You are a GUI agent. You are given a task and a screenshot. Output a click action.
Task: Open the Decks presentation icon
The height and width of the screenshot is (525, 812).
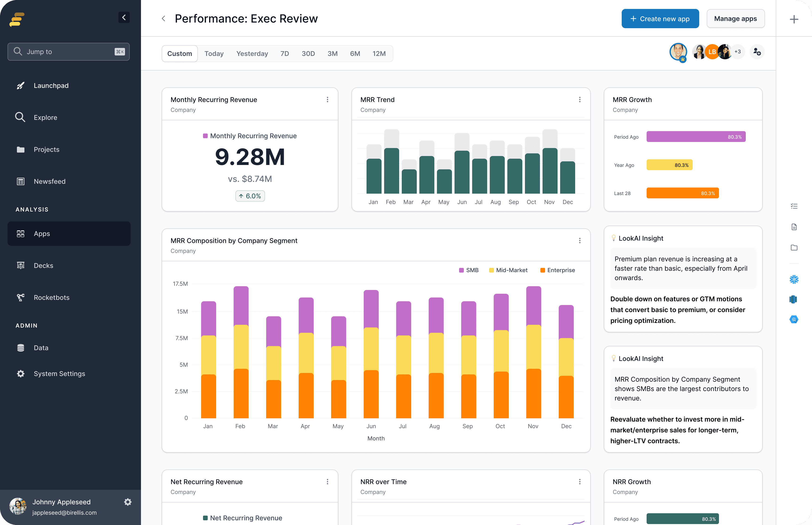(x=20, y=266)
